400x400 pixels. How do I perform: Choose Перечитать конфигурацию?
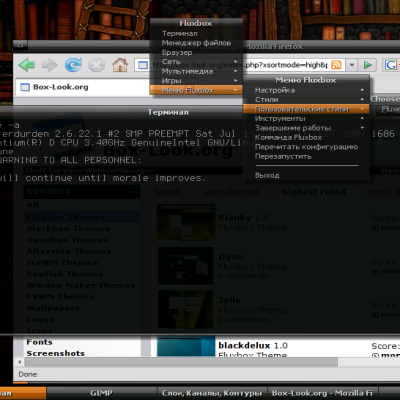(x=306, y=147)
